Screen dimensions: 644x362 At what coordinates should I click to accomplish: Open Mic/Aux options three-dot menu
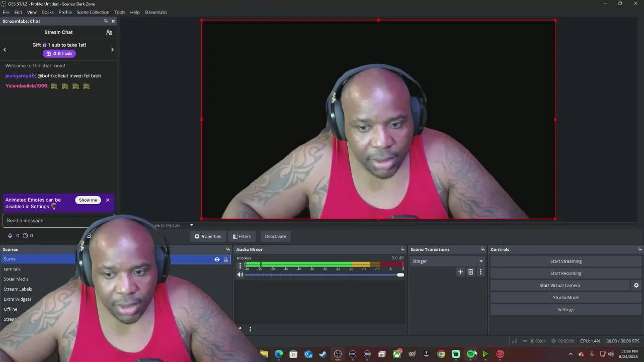[240, 265]
